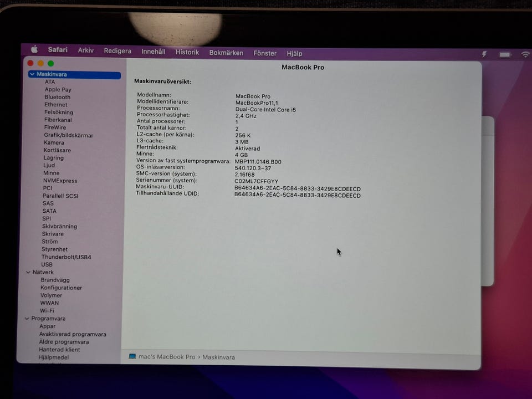The height and width of the screenshot is (399, 532).
Task: Click the charging bolt icon in menu bar
Action: [484, 54]
